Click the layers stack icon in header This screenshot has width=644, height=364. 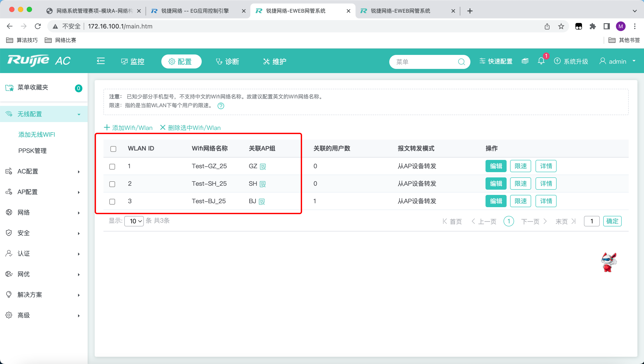(525, 61)
